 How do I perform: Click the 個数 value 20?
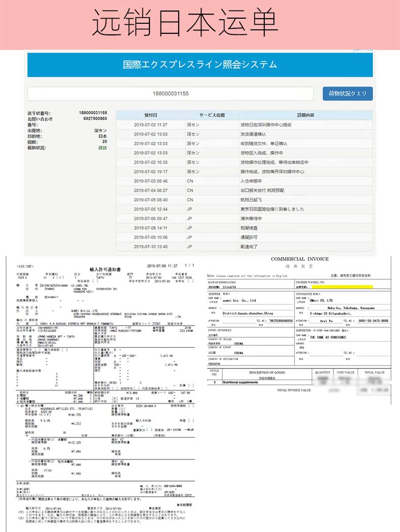[105, 142]
